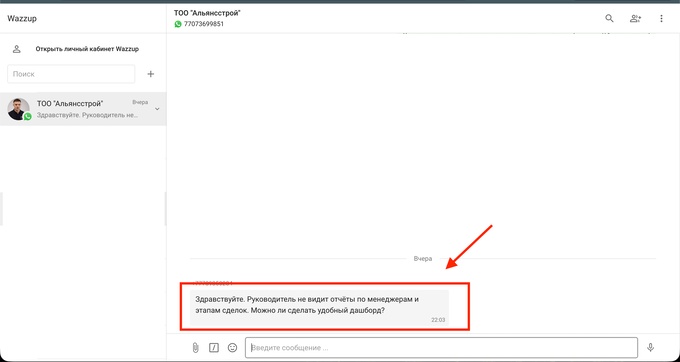Viewport: 680px width, 362px height.
Task: Open link Открыть личный кабинет Wazzup
Action: point(87,49)
